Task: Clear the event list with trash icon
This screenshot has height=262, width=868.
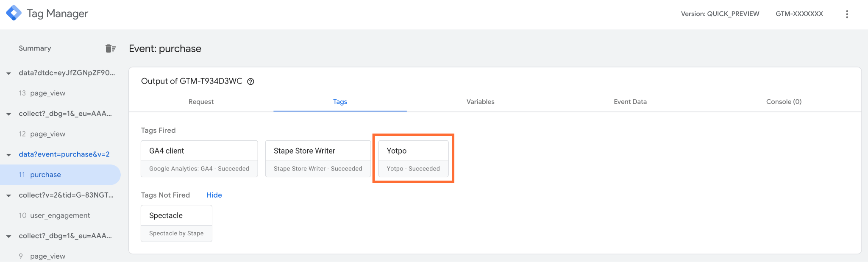Action: (110, 48)
